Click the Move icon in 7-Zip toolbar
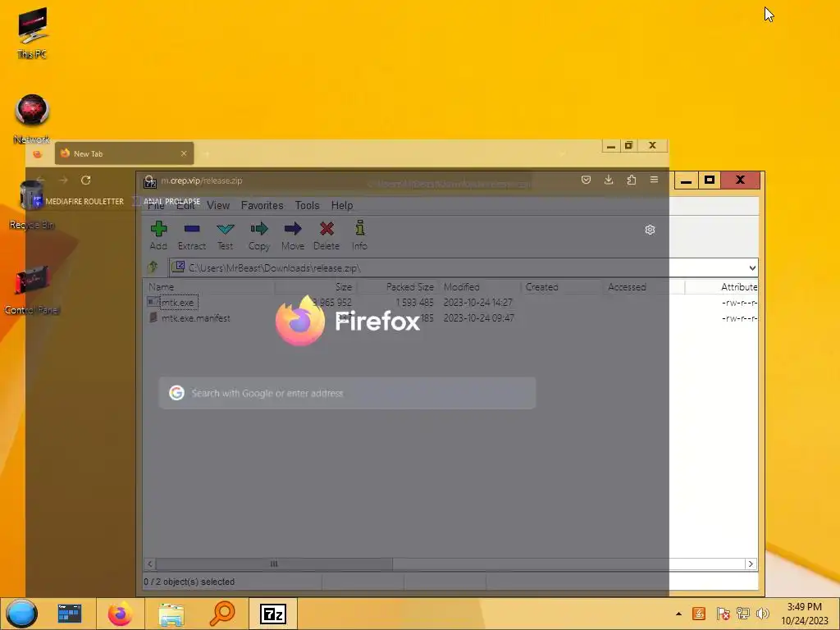 coord(293,235)
